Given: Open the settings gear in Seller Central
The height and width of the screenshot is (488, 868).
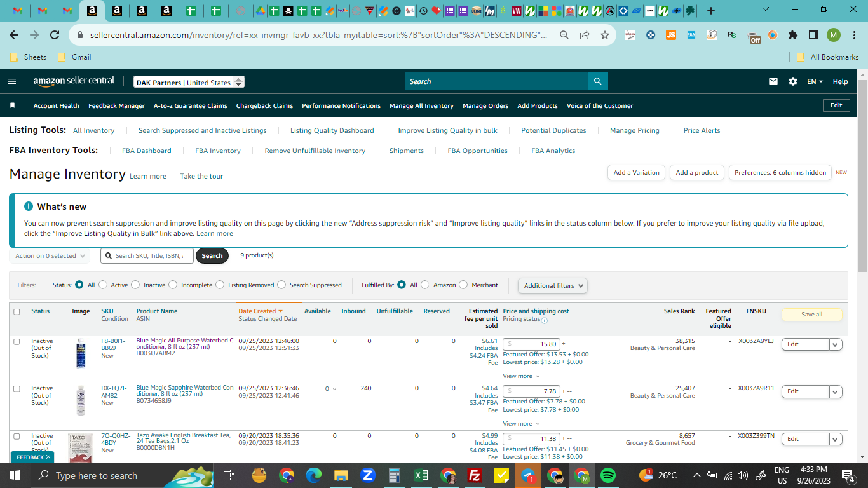Looking at the screenshot, I should [x=792, y=81].
